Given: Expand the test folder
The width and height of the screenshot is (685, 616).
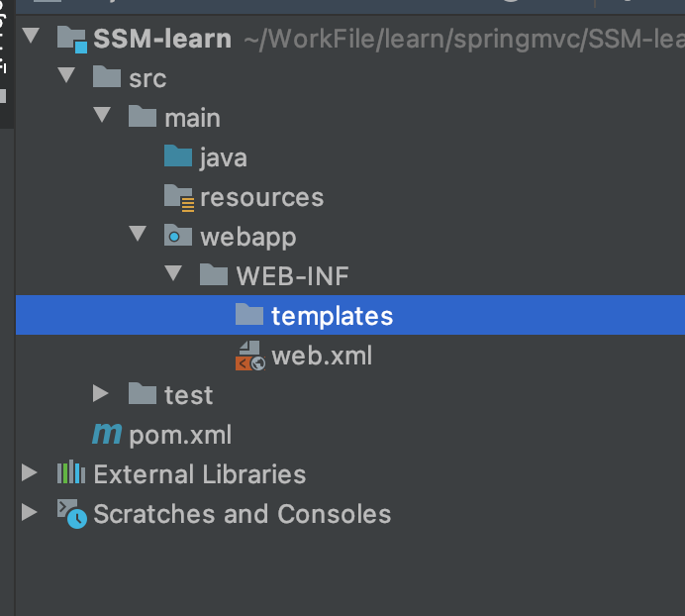Looking at the screenshot, I should [101, 394].
